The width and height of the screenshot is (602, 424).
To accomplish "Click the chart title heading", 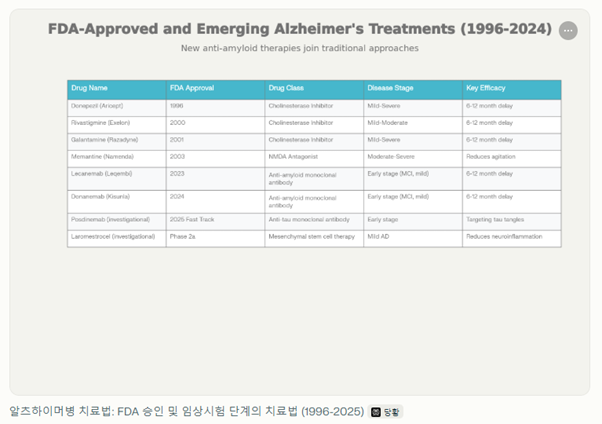I will [x=300, y=29].
